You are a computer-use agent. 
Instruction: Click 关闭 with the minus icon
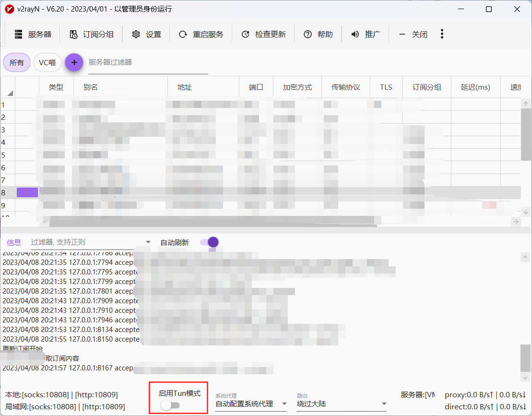402,34
